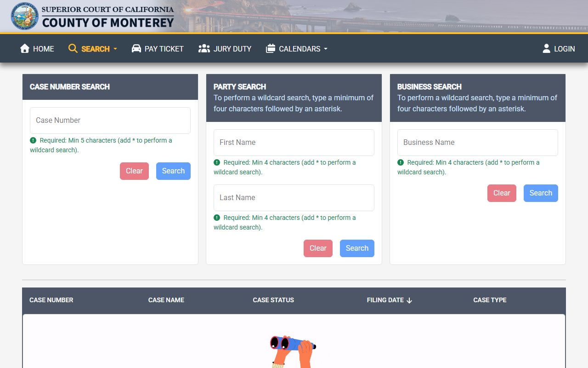The height and width of the screenshot is (368, 588).
Task: Sort by CASE NAME column header
Action: tap(166, 300)
